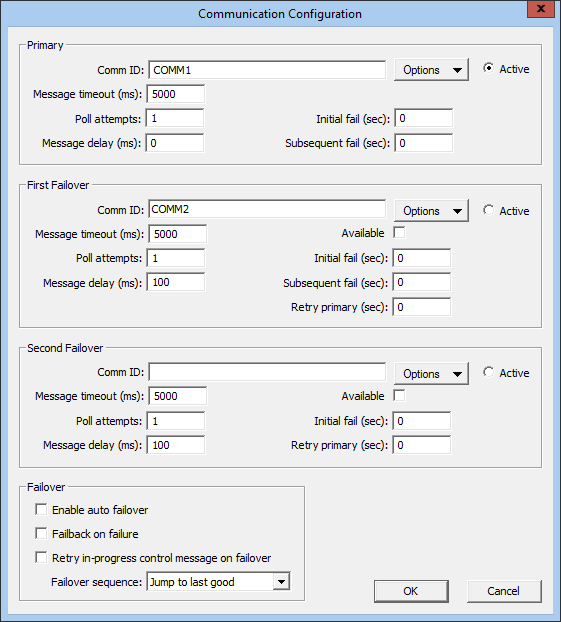Tick the Failback on failure checkbox
Viewport: 561px width, 622px height.
point(41,534)
